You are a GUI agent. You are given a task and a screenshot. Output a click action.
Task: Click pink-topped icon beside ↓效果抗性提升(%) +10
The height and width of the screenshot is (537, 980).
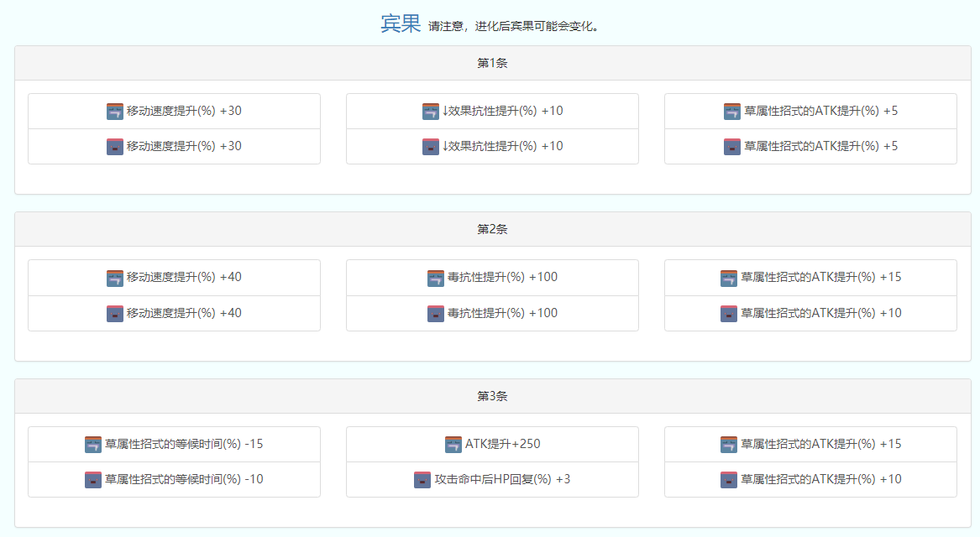tap(431, 147)
